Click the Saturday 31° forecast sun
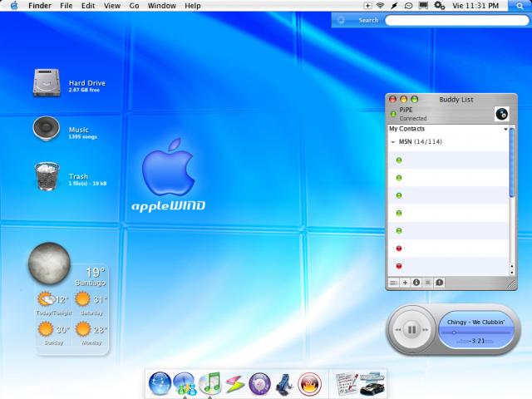The height and width of the screenshot is (399, 532). click(x=82, y=299)
